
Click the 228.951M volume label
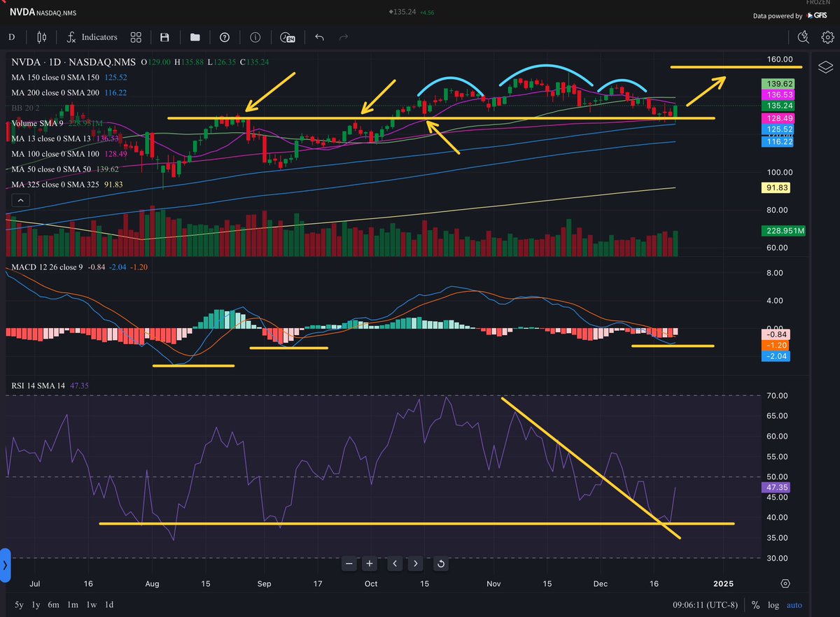pos(784,231)
